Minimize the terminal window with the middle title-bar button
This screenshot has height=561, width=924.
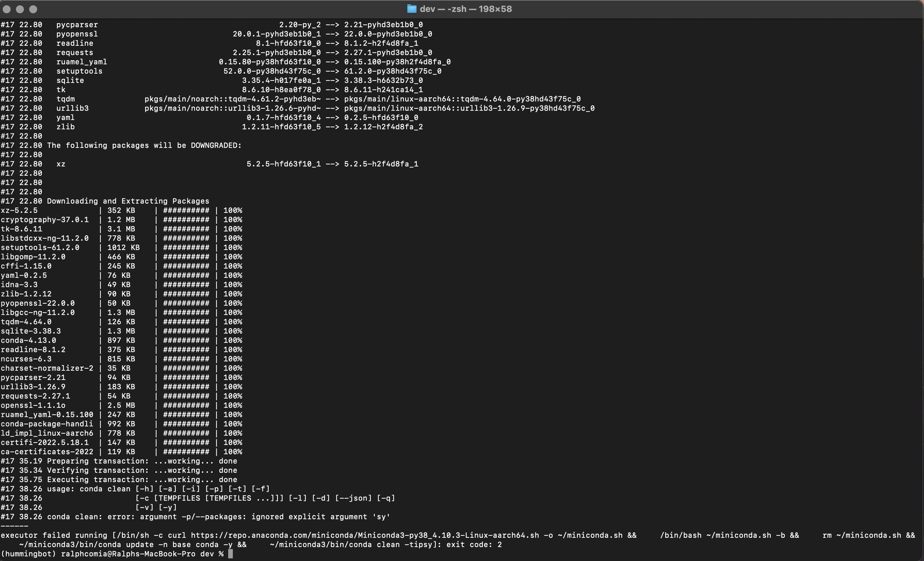20,9
